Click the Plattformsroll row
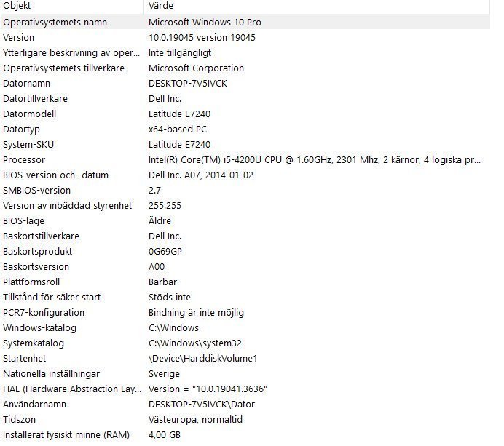 point(31,282)
